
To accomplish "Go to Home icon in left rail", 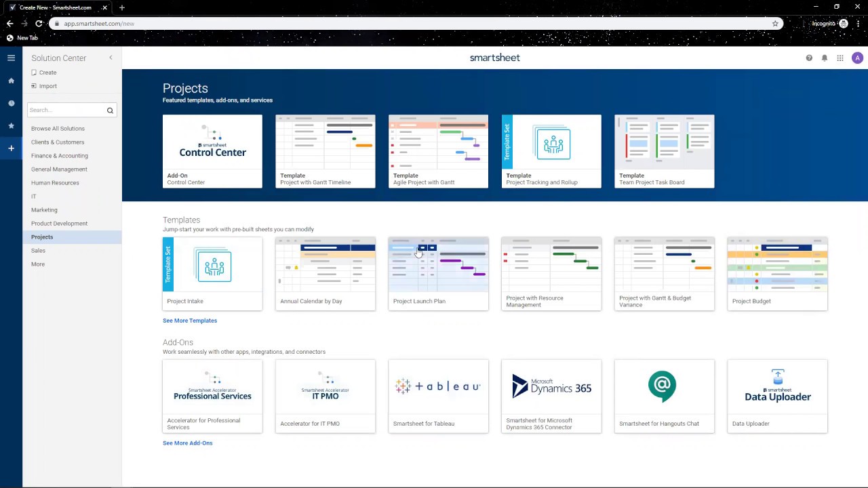I will tap(11, 81).
